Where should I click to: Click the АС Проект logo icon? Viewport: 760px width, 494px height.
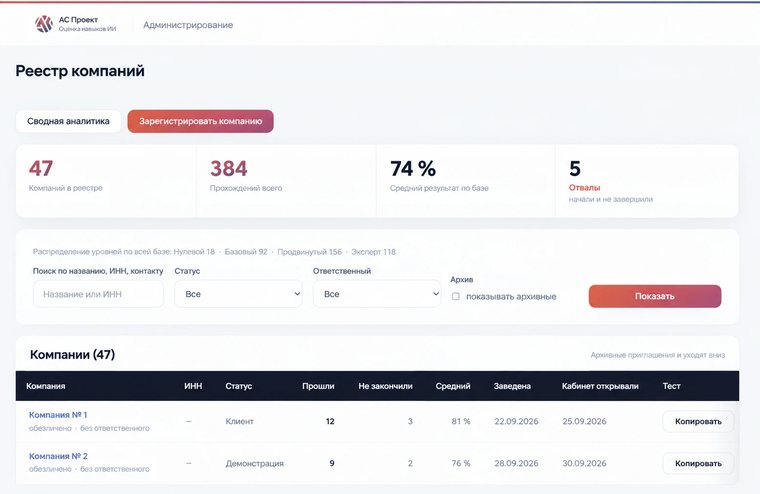tap(44, 24)
